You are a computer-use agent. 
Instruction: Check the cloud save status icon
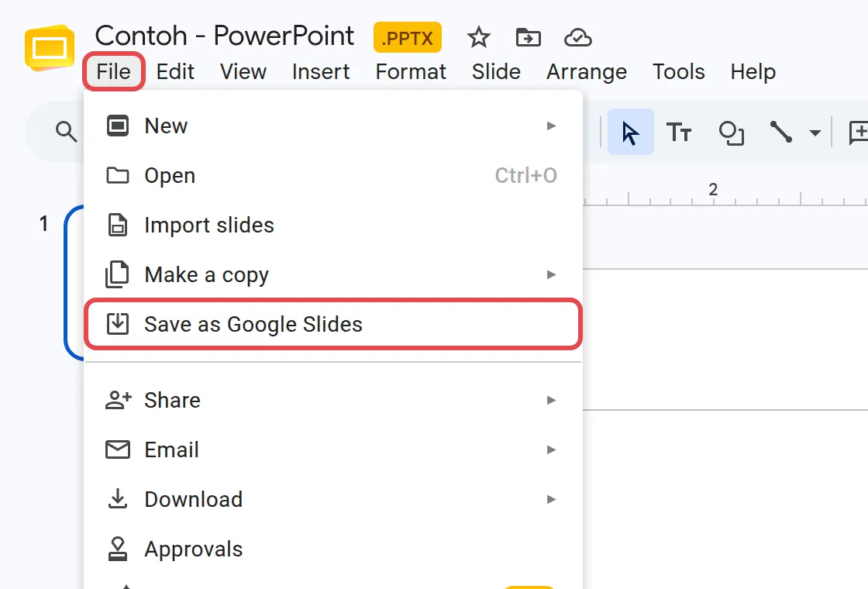coord(578,38)
